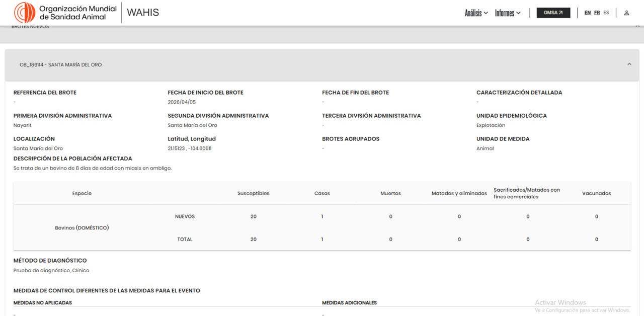
Task: Click the WAHIS title in the header
Action: [x=143, y=13]
